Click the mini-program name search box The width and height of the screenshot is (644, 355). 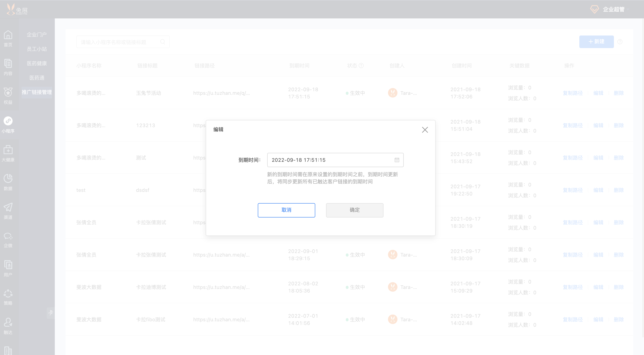click(123, 42)
